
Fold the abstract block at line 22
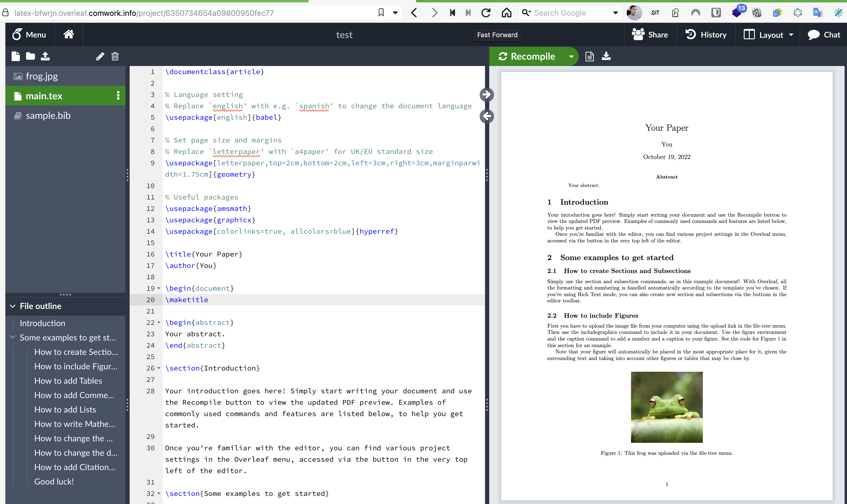tap(159, 322)
